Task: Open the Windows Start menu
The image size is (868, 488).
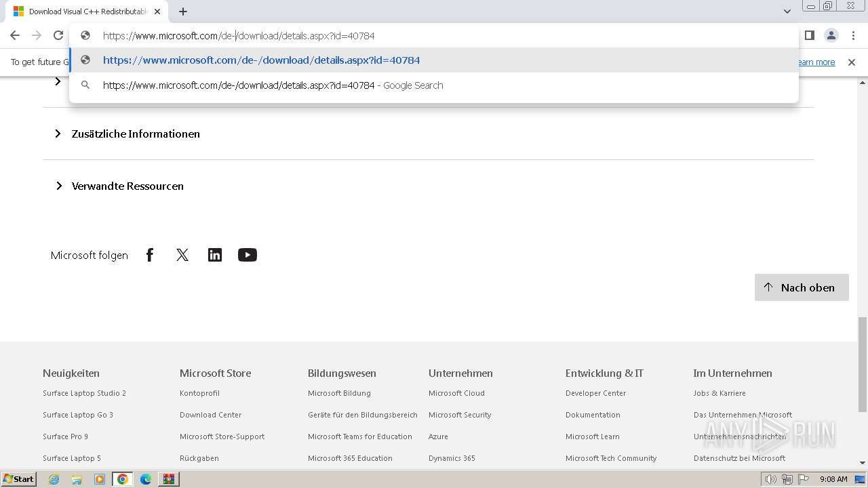Action: 19,479
